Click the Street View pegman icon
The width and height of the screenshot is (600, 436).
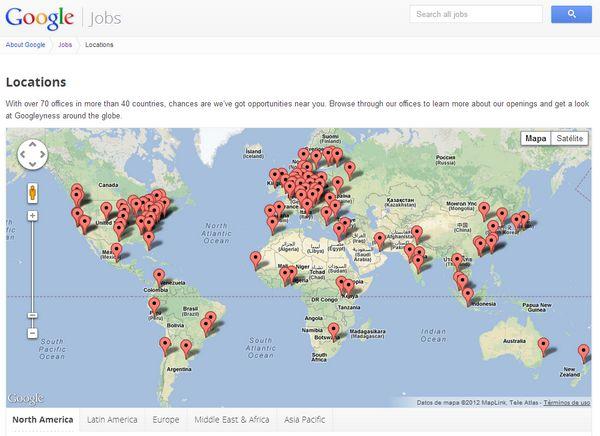point(33,193)
